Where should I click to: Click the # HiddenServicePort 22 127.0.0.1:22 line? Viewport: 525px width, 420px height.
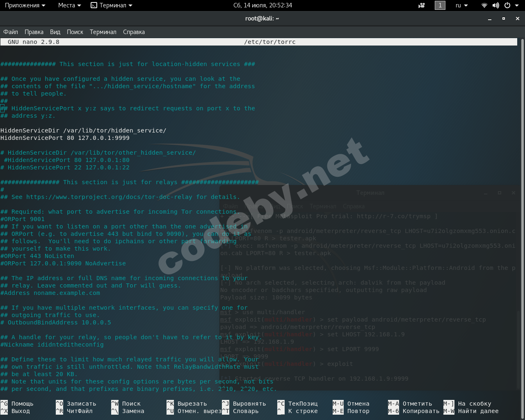(x=65, y=167)
